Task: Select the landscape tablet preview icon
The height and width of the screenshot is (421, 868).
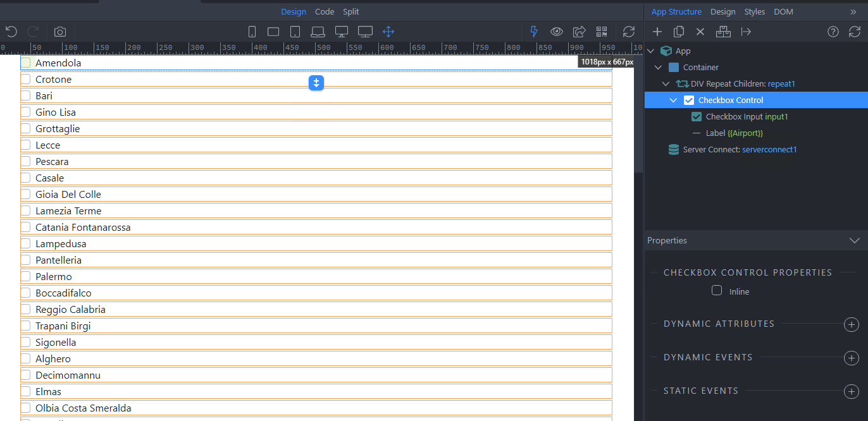Action: pyautogui.click(x=273, y=32)
